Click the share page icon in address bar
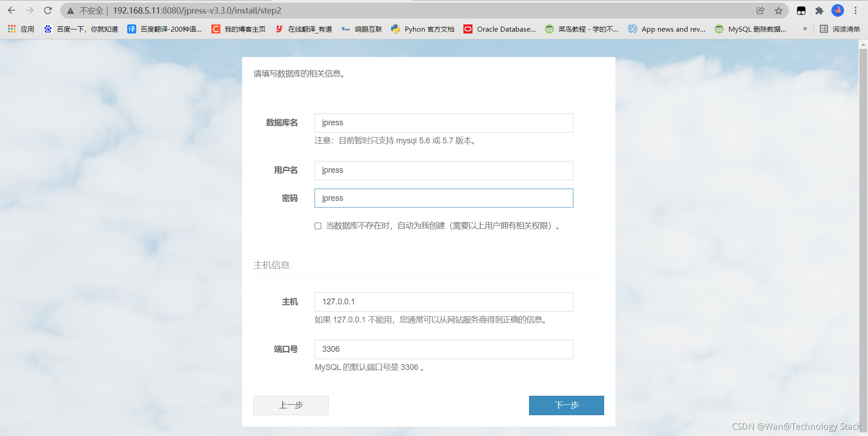The image size is (868, 436). coord(760,10)
